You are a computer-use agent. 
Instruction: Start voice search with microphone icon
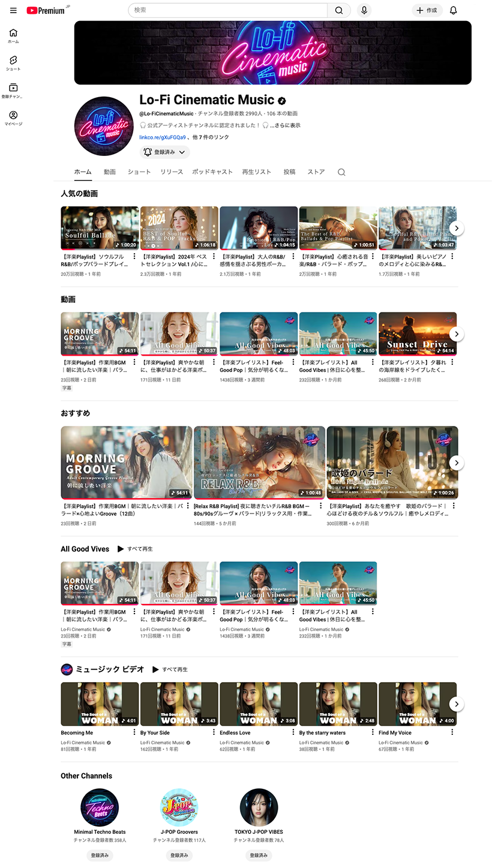[364, 10]
